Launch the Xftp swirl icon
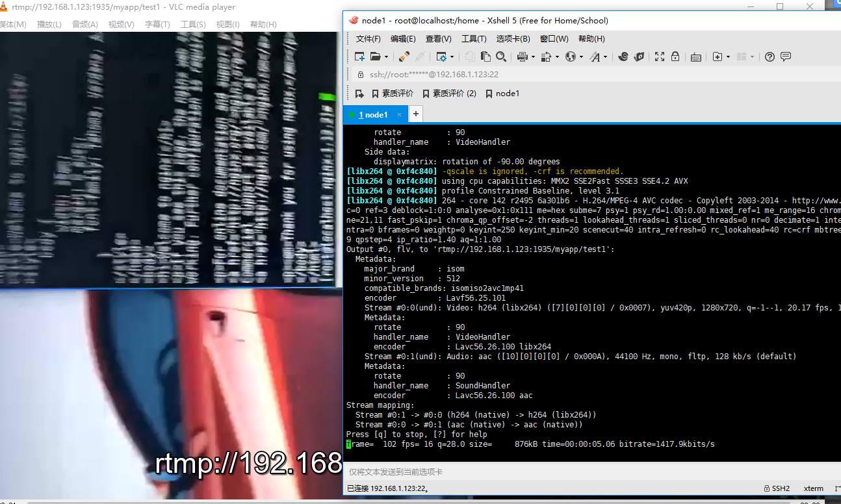841x504 pixels. click(623, 57)
